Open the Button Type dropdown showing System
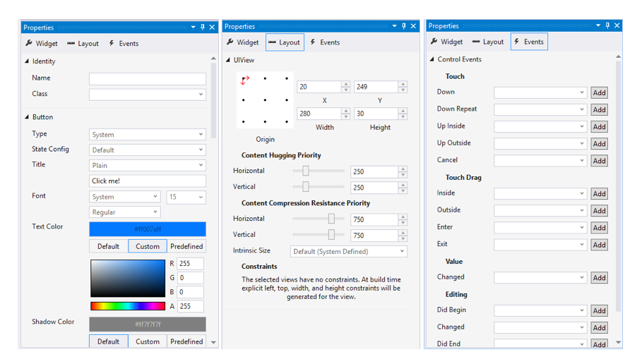Viewport: 642px width, 364px height. [147, 134]
